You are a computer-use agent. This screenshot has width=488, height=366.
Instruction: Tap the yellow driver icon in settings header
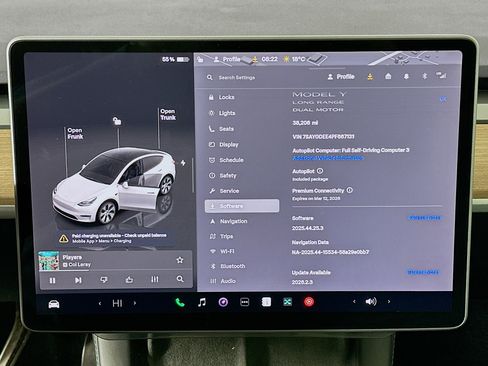pyautogui.click(x=370, y=77)
